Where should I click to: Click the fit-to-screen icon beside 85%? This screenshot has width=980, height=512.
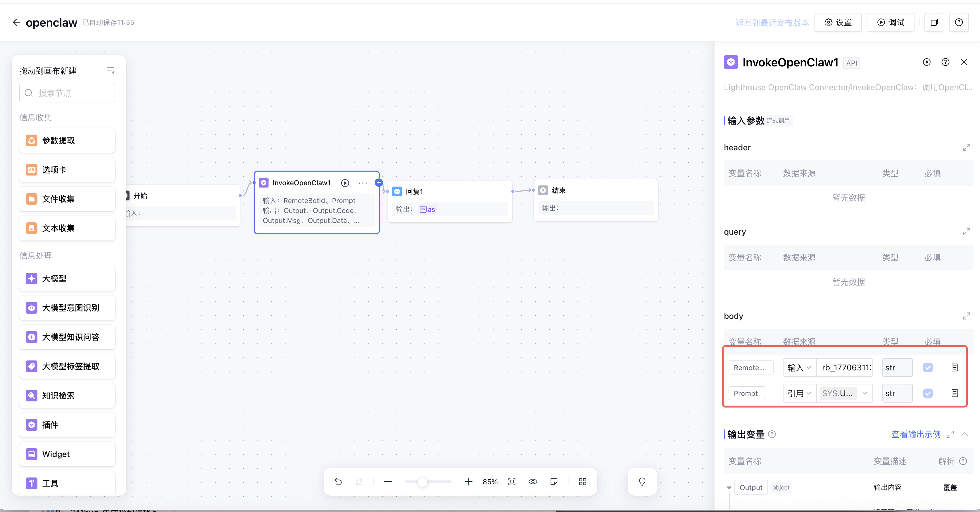[x=512, y=482]
